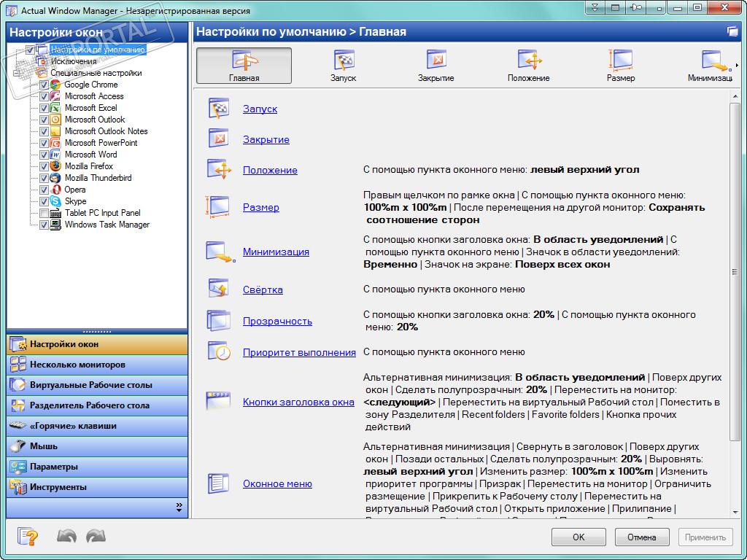The width and height of the screenshot is (747, 560).
Task: Select Исключения in the tree
Action: pos(74,61)
